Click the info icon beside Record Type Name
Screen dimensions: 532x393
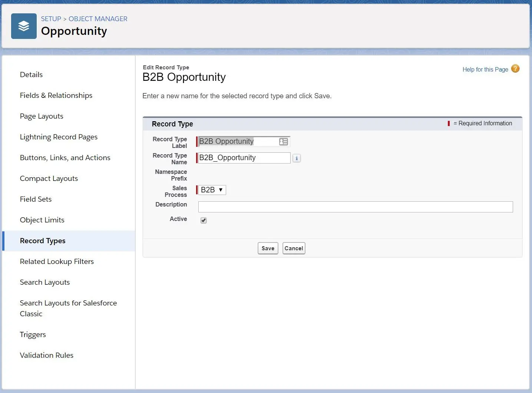coord(297,158)
